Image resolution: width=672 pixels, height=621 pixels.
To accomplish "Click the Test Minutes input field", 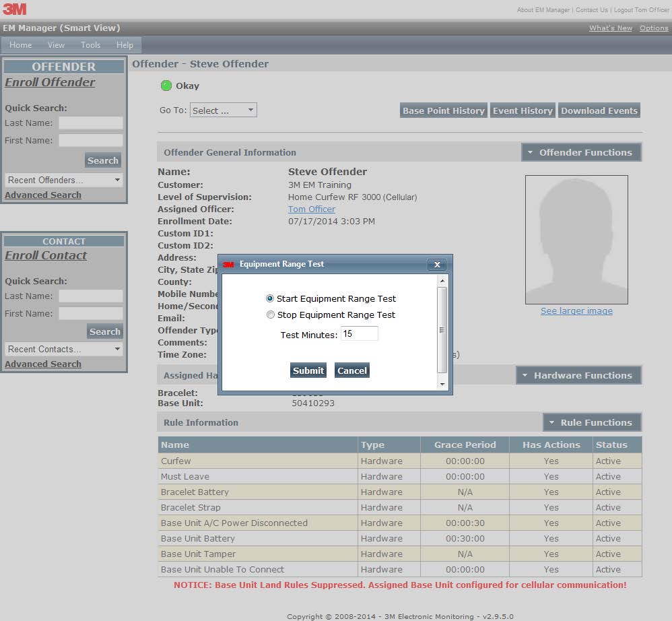I will (x=359, y=333).
